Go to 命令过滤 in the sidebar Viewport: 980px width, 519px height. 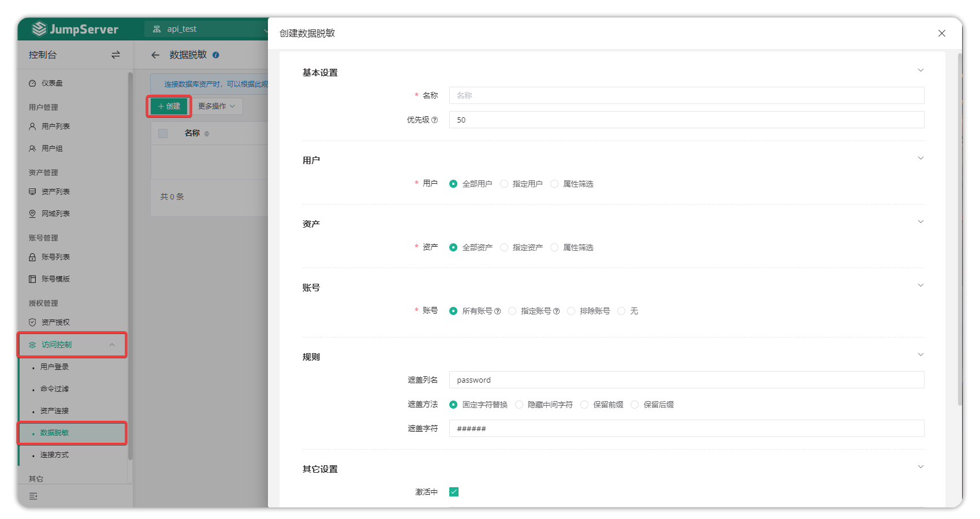pyautogui.click(x=54, y=389)
